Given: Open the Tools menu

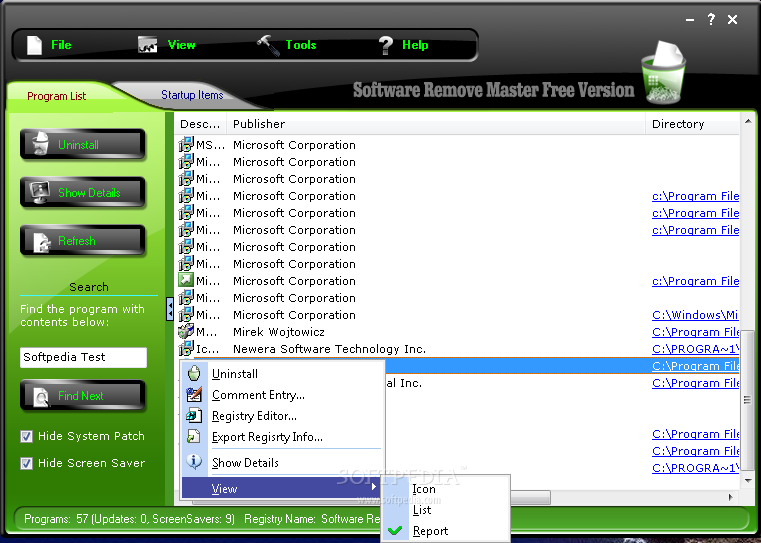Looking at the screenshot, I should tap(301, 45).
